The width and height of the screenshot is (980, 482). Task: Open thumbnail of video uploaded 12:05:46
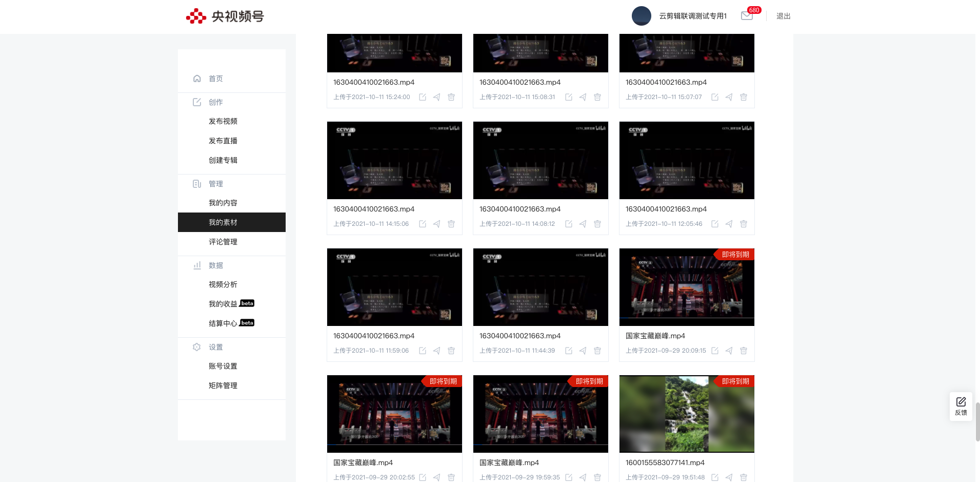(687, 160)
